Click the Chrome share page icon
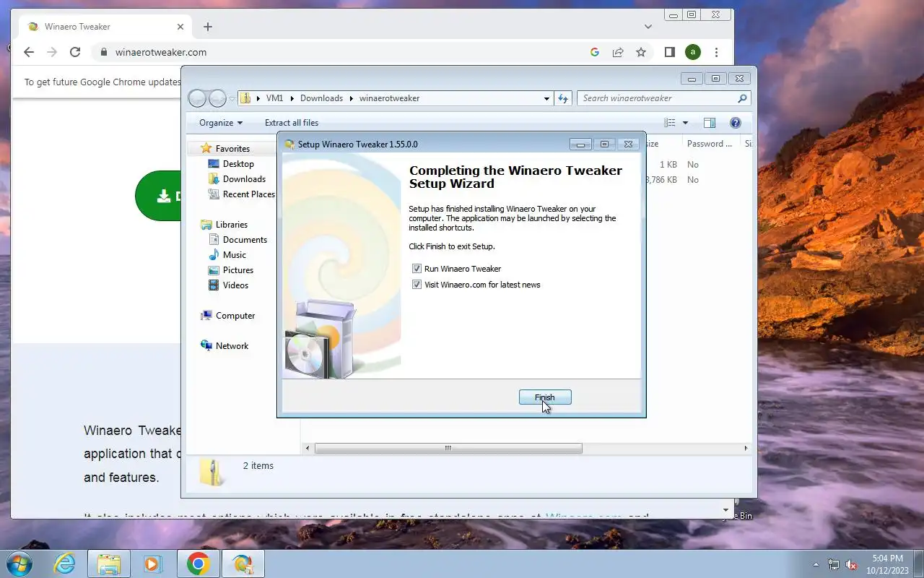Image resolution: width=924 pixels, height=578 pixels. pos(618,52)
